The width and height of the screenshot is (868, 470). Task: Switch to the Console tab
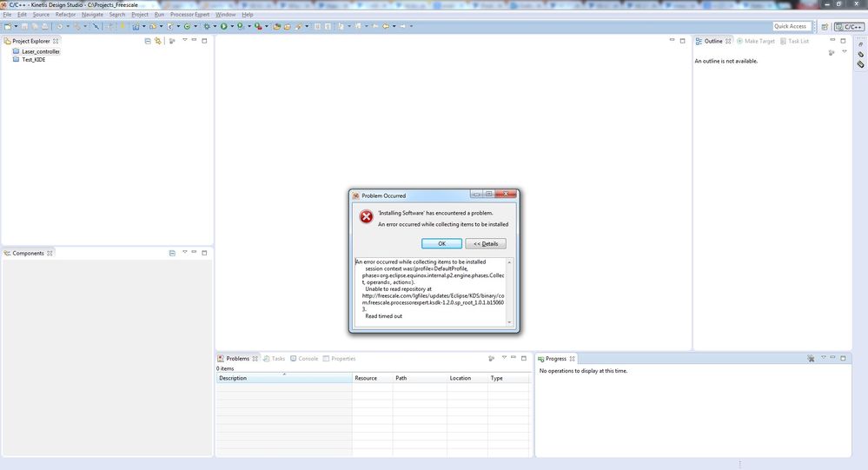304,359
